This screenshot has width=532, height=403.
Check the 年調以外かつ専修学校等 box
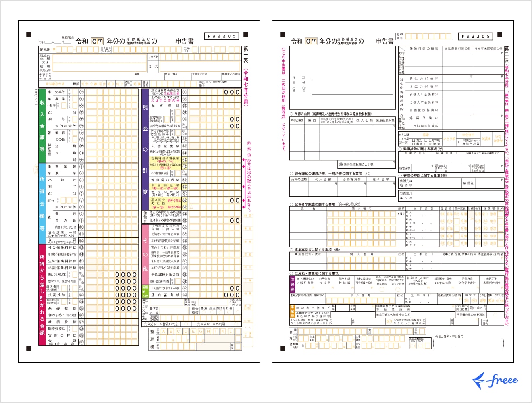(459, 142)
